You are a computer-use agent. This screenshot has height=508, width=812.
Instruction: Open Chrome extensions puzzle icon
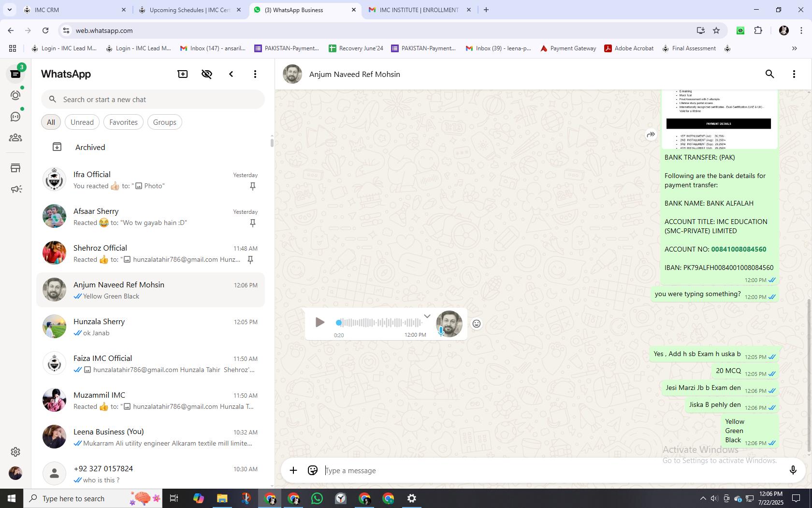point(758,30)
